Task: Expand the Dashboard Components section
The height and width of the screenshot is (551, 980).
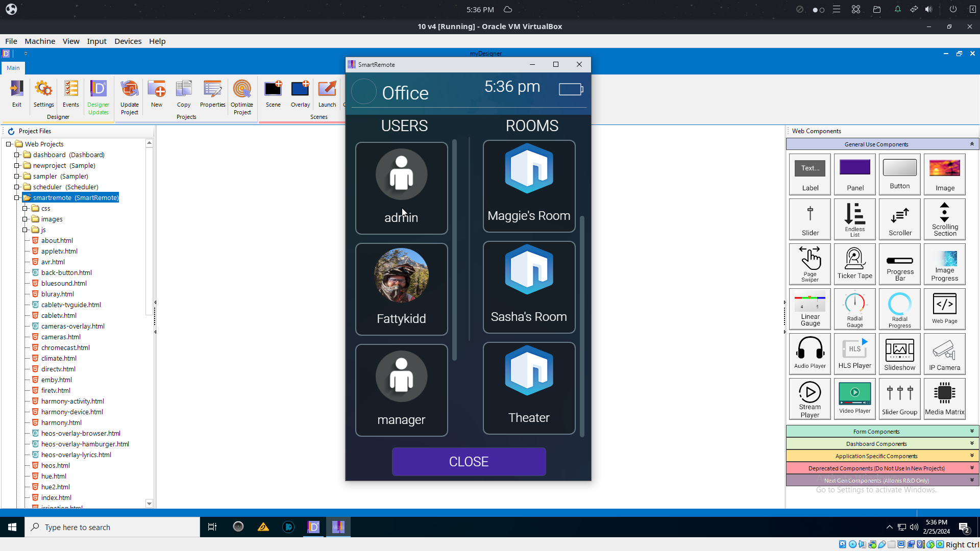Action: (883, 444)
